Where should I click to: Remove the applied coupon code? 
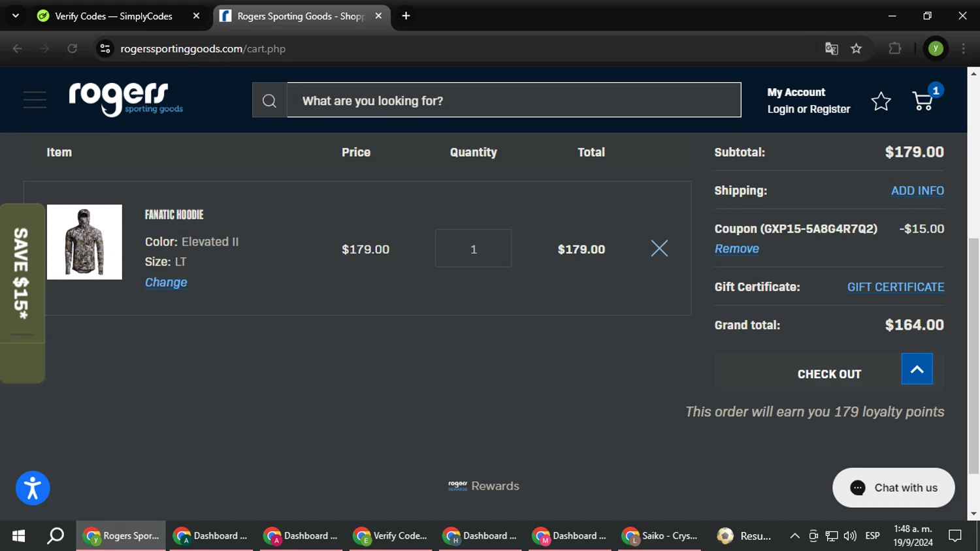736,249
